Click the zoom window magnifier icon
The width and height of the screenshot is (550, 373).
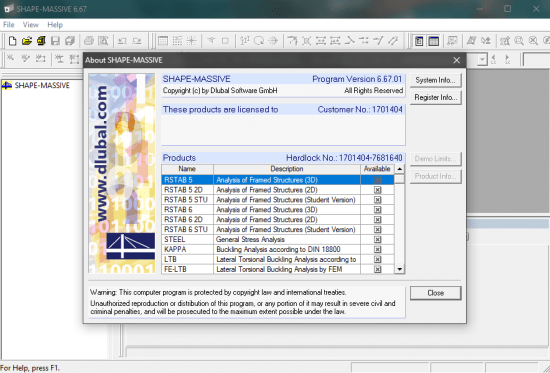click(519, 41)
